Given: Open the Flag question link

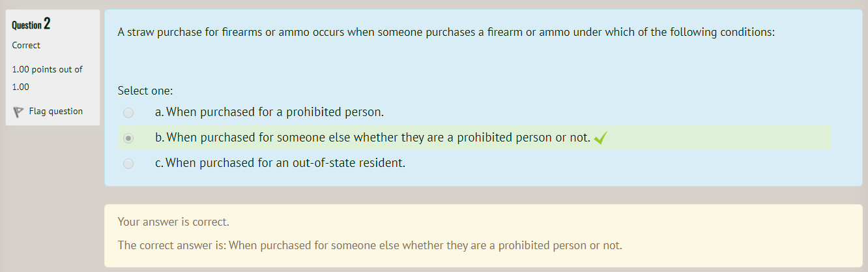Looking at the screenshot, I should point(55,111).
